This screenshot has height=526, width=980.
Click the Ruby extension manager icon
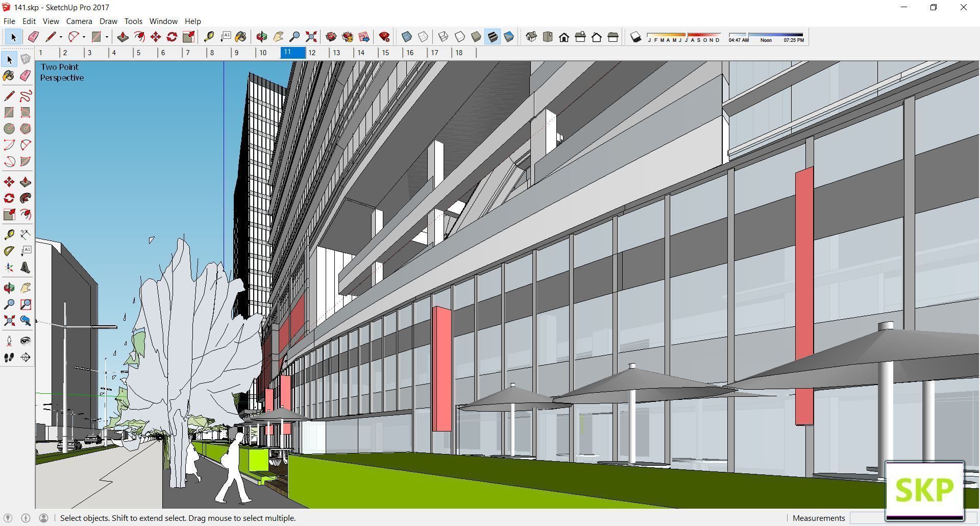click(384, 37)
